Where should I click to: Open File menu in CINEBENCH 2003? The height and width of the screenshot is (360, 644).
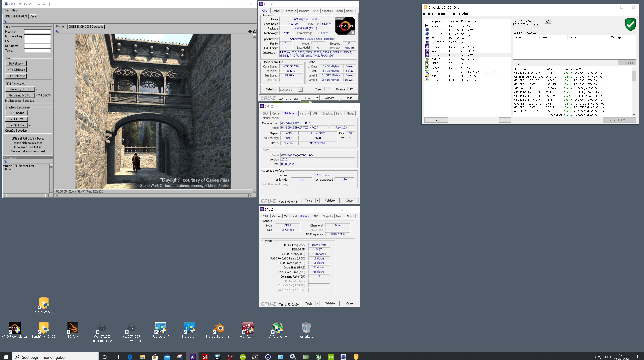click(7, 10)
